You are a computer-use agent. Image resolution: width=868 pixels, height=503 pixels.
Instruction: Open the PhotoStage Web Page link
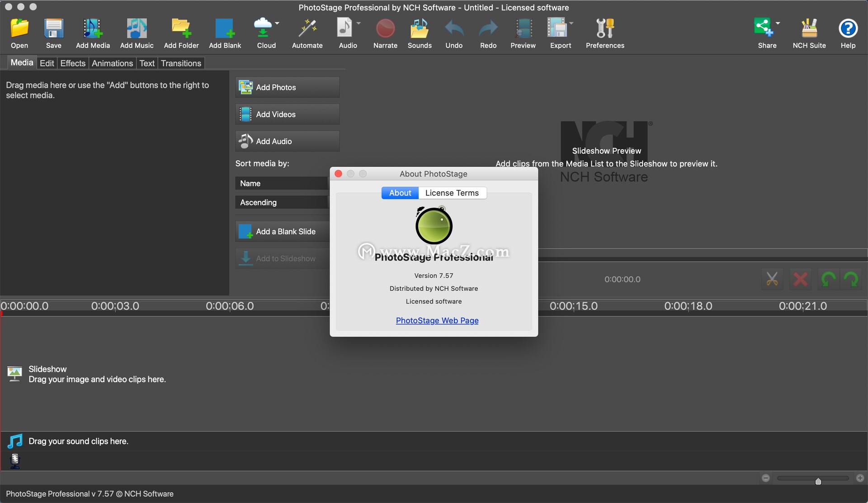coord(437,320)
